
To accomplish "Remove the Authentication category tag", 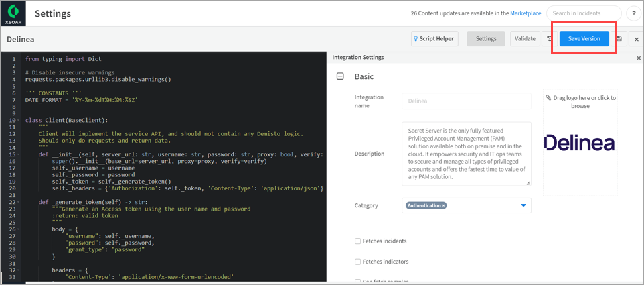I will click(x=444, y=205).
